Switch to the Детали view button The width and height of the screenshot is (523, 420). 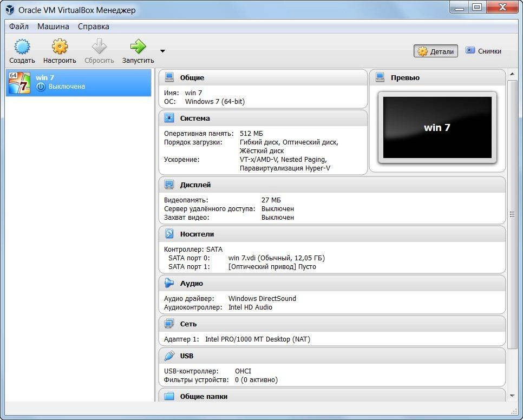coord(436,51)
